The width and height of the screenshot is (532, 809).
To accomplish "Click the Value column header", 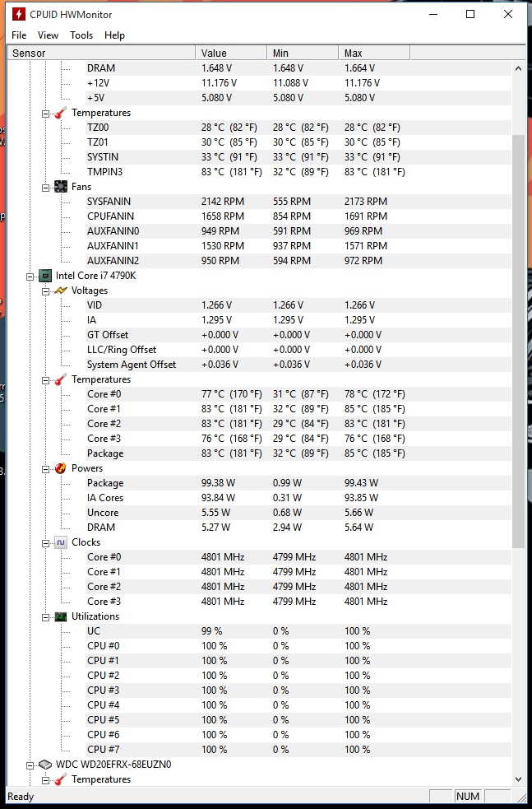I will pyautogui.click(x=232, y=53).
